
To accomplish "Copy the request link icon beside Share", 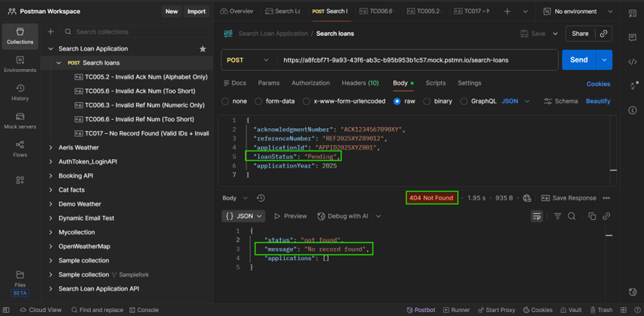I will (604, 34).
